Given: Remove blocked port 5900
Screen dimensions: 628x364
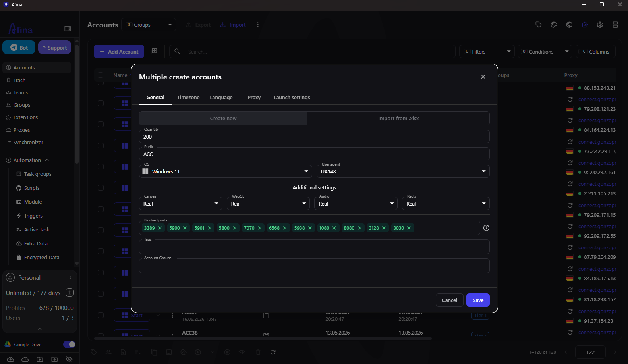Looking at the screenshot, I should point(185,228).
